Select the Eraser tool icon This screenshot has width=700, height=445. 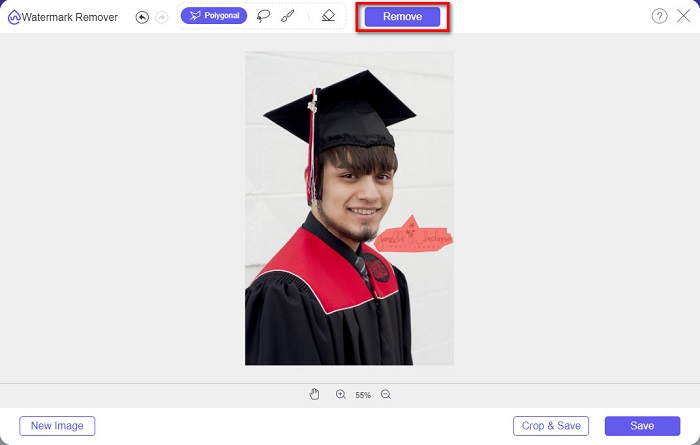click(x=328, y=16)
